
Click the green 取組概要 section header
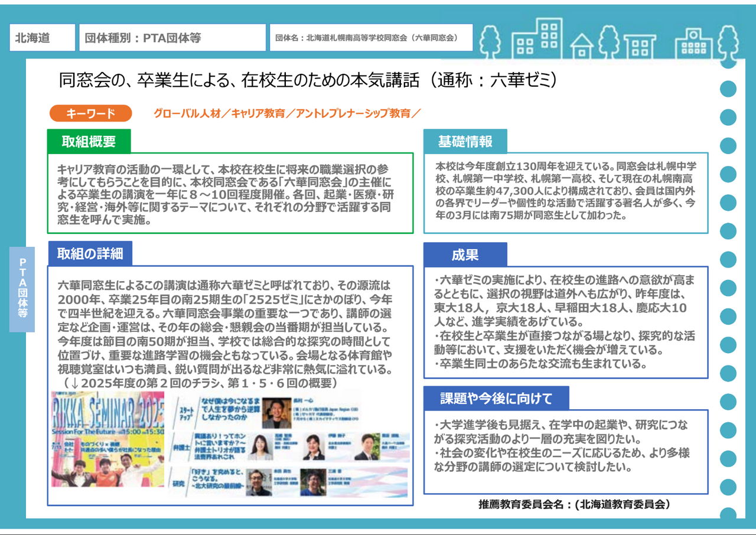coord(89,141)
